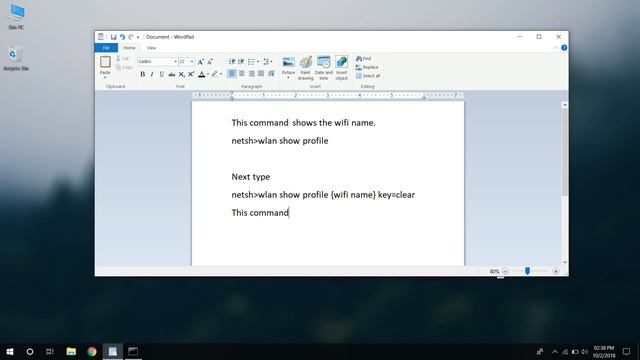This screenshot has width=640, height=360.
Task: Open Customize Quick Access Toolbar arrow
Action: [x=138, y=37]
